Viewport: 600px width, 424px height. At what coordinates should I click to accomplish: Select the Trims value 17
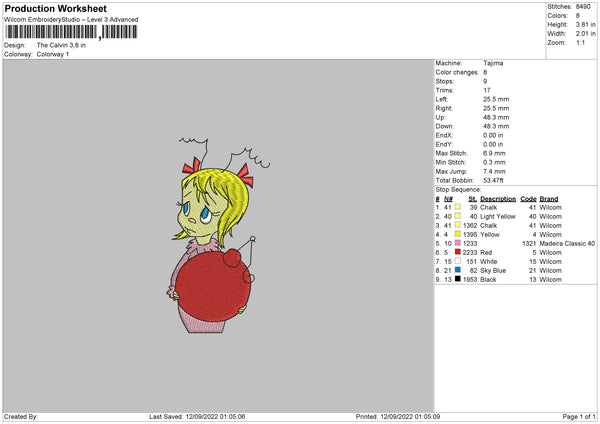coord(486,90)
